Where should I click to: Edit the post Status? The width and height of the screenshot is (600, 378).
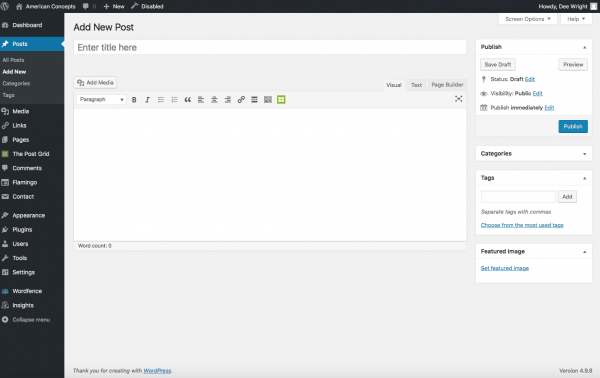point(530,79)
